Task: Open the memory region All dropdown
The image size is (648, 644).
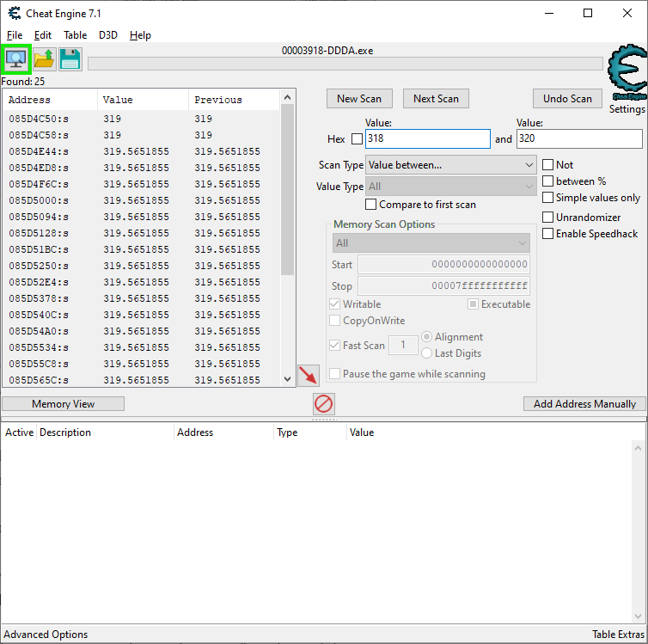Action: click(x=431, y=243)
